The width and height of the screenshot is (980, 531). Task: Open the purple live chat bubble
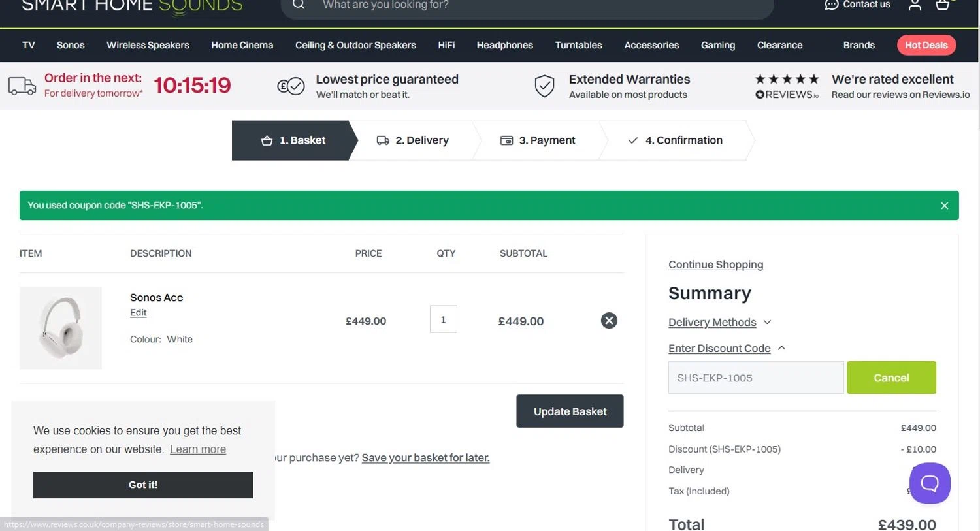coord(930,483)
